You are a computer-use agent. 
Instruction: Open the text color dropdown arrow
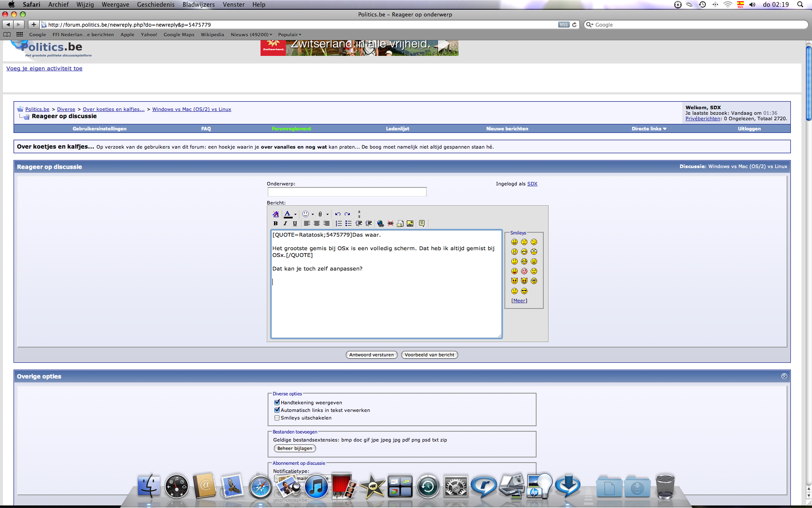[x=295, y=215]
